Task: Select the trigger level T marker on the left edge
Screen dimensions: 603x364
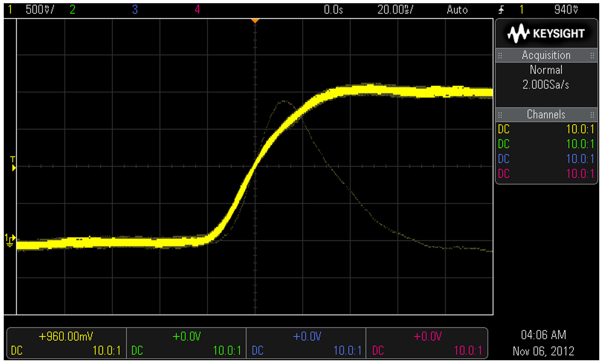Action: point(13,163)
